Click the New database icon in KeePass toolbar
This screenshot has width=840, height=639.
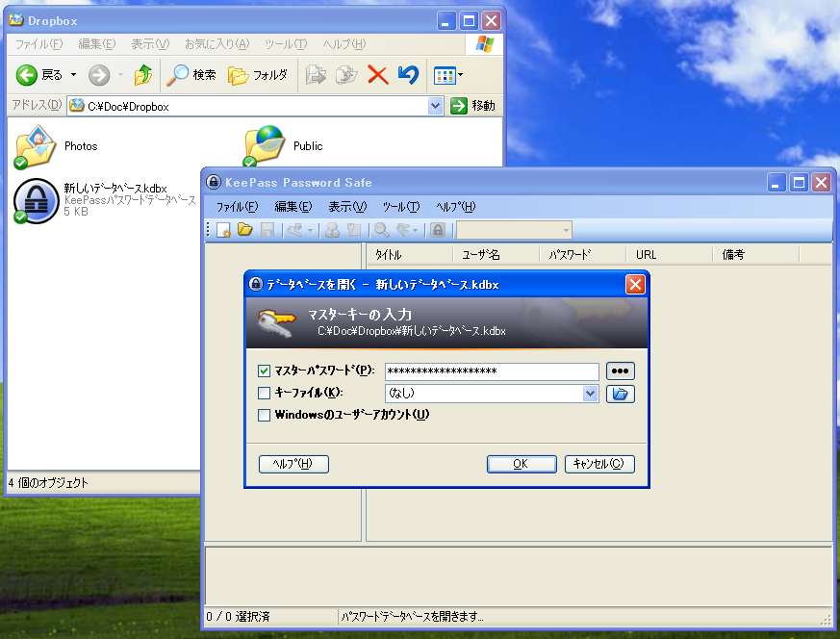(223, 230)
